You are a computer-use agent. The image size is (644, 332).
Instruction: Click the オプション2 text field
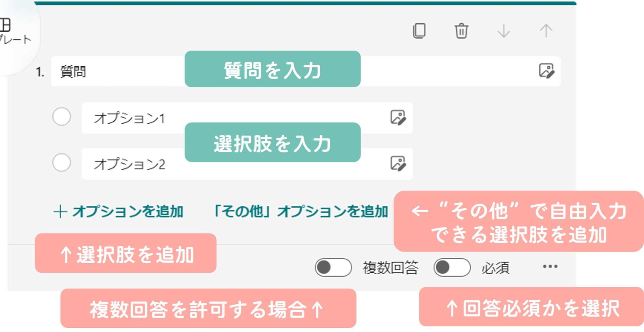134,164
